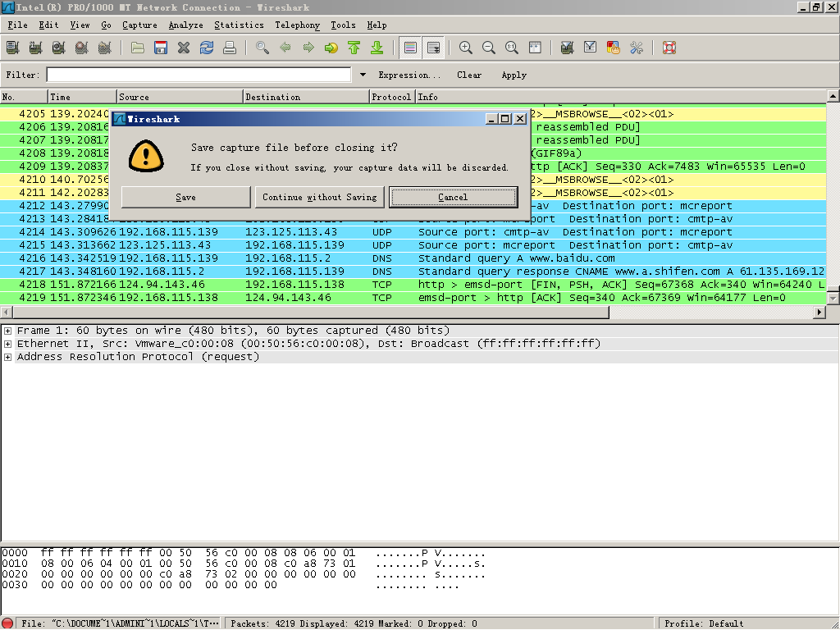Open the File menu
This screenshot has height=630, width=840.
click(18, 25)
